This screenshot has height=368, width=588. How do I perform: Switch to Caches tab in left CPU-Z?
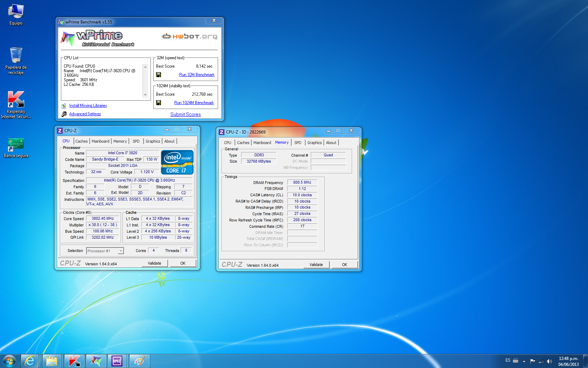(x=82, y=141)
